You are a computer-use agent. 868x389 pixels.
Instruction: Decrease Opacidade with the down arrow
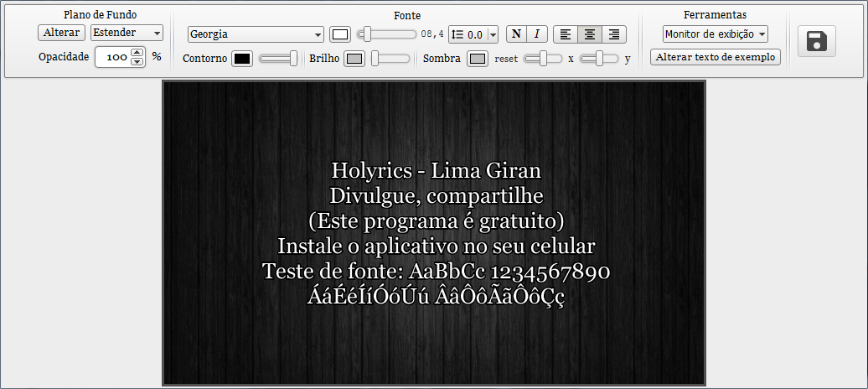(137, 61)
